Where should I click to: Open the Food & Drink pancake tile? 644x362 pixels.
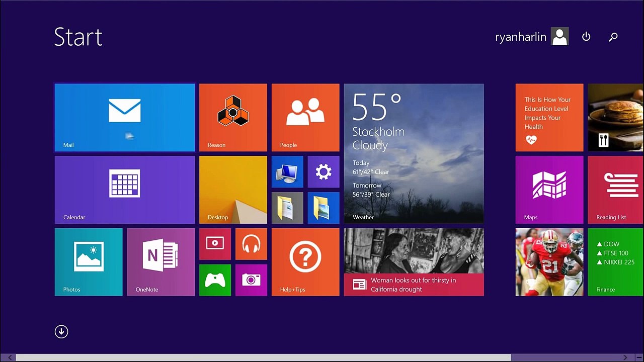tap(616, 118)
